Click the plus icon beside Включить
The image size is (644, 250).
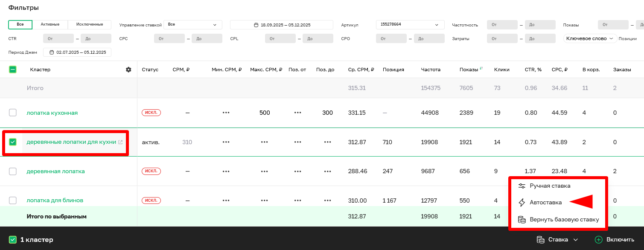coord(598,240)
